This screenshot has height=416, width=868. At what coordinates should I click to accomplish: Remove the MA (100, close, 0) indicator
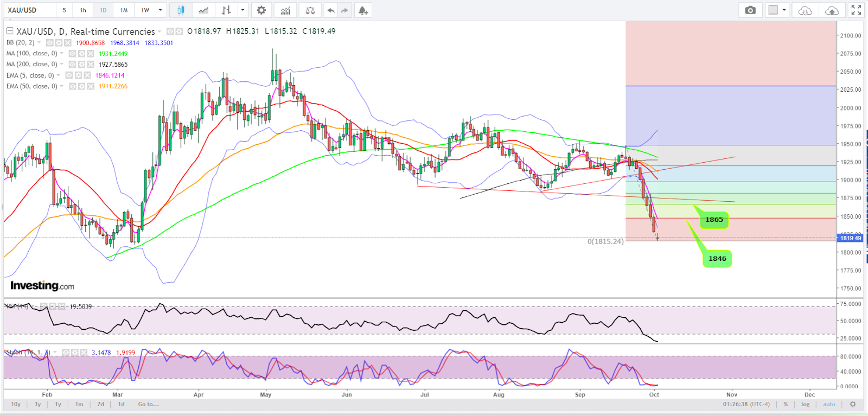pos(91,54)
